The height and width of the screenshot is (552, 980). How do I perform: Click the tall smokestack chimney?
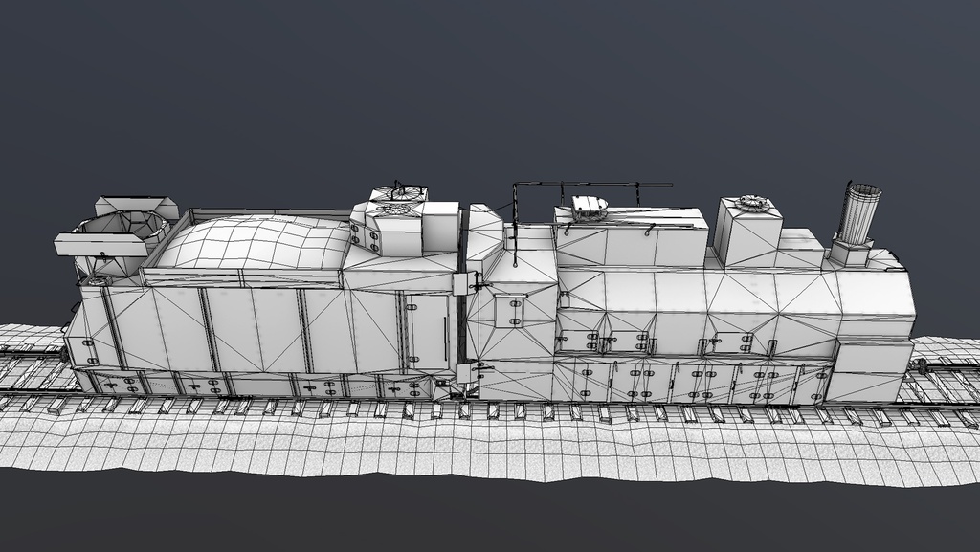860,215
